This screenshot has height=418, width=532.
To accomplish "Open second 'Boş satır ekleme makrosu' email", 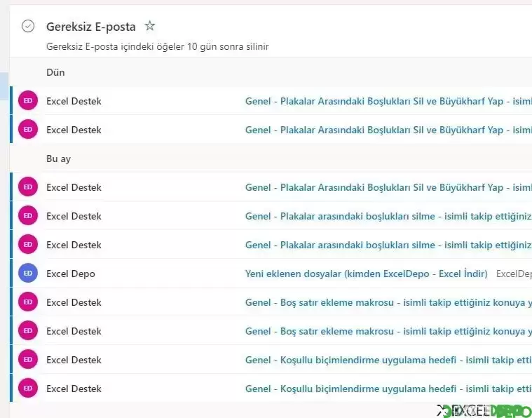I will tap(271, 331).
